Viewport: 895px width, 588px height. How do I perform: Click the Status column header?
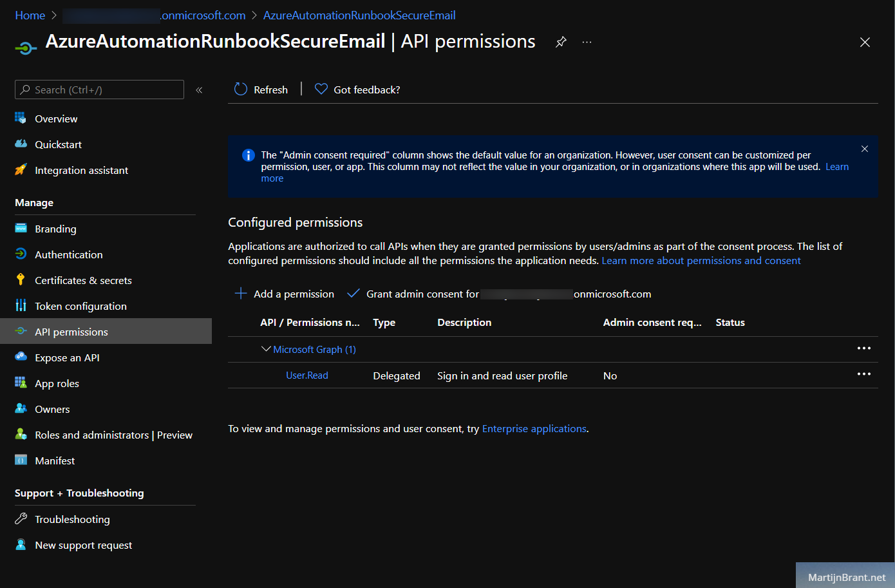point(730,322)
